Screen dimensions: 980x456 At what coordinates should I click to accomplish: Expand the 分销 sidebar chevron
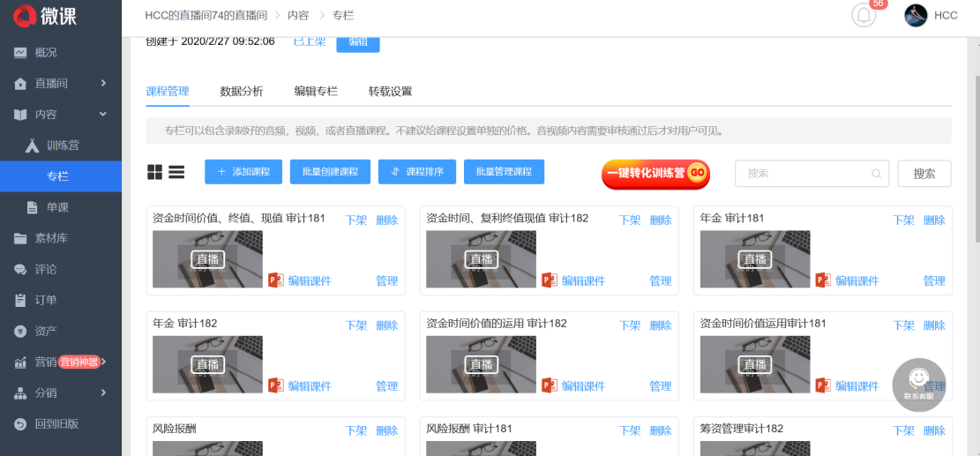103,392
